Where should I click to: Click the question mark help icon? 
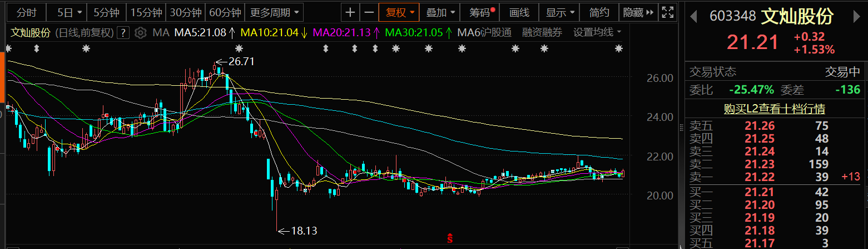(124, 32)
